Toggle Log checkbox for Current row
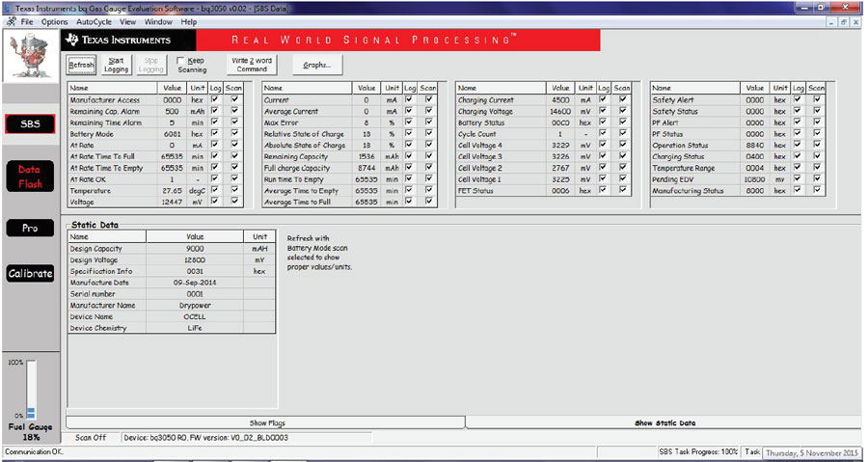868x462 pixels. [x=409, y=99]
